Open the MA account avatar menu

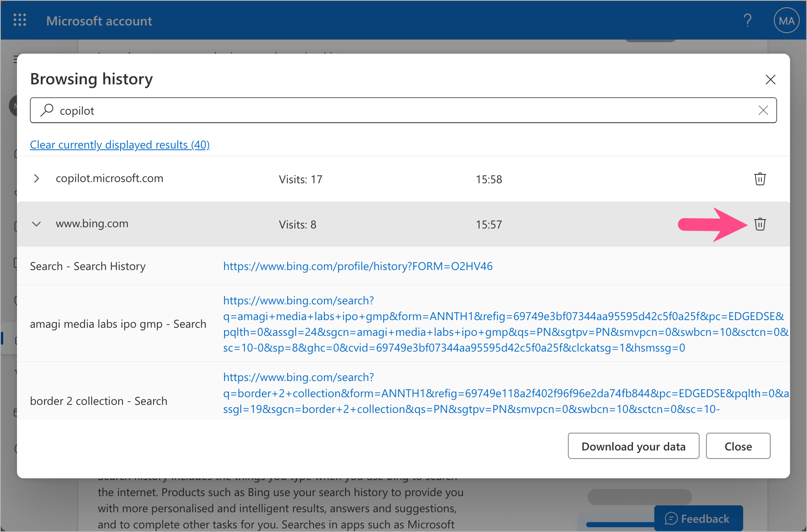click(786, 21)
